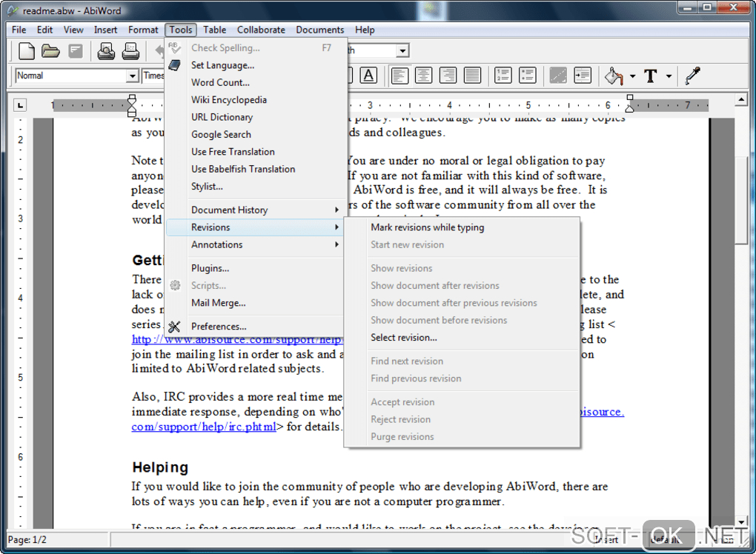
Task: Open the Format menu
Action: [x=143, y=30]
